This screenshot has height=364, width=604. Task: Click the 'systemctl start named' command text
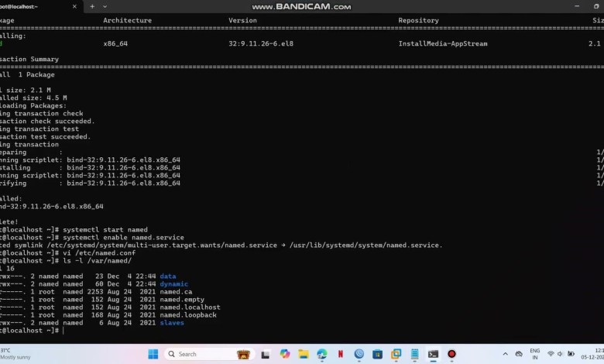pos(105,230)
